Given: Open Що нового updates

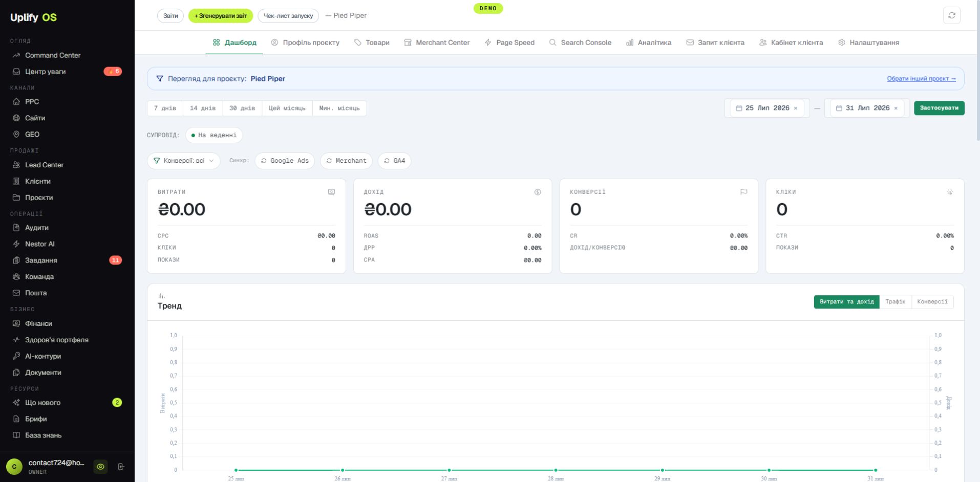Looking at the screenshot, I should pyautogui.click(x=67, y=403).
